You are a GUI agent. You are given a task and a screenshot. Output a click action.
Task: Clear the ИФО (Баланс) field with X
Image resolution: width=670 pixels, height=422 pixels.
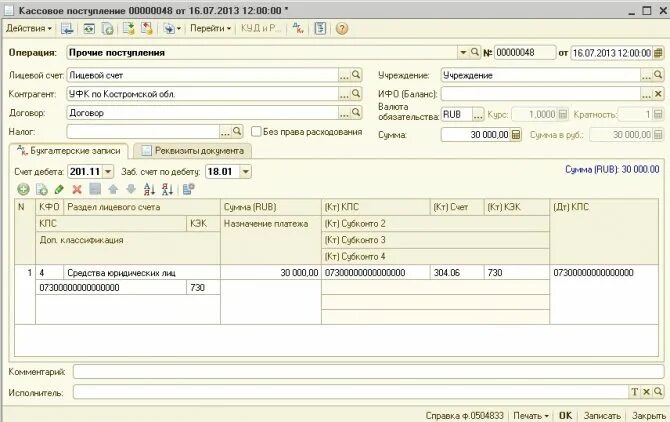coord(658,94)
